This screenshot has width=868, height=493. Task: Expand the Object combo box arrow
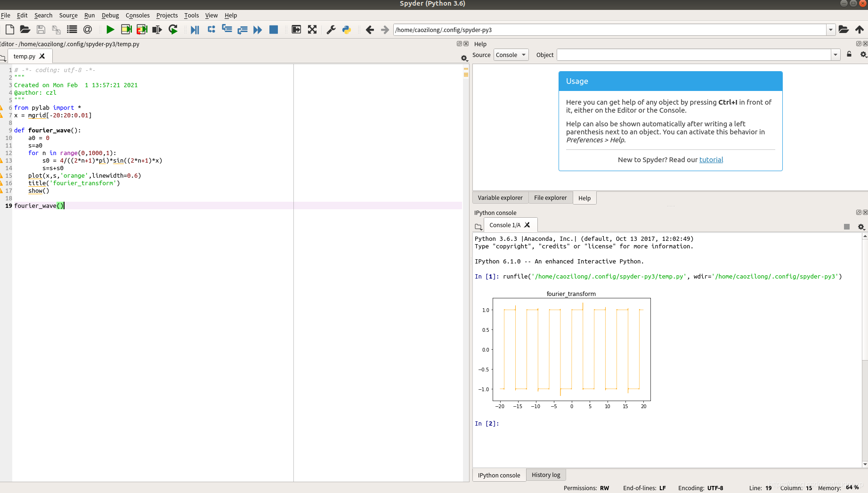(836, 55)
